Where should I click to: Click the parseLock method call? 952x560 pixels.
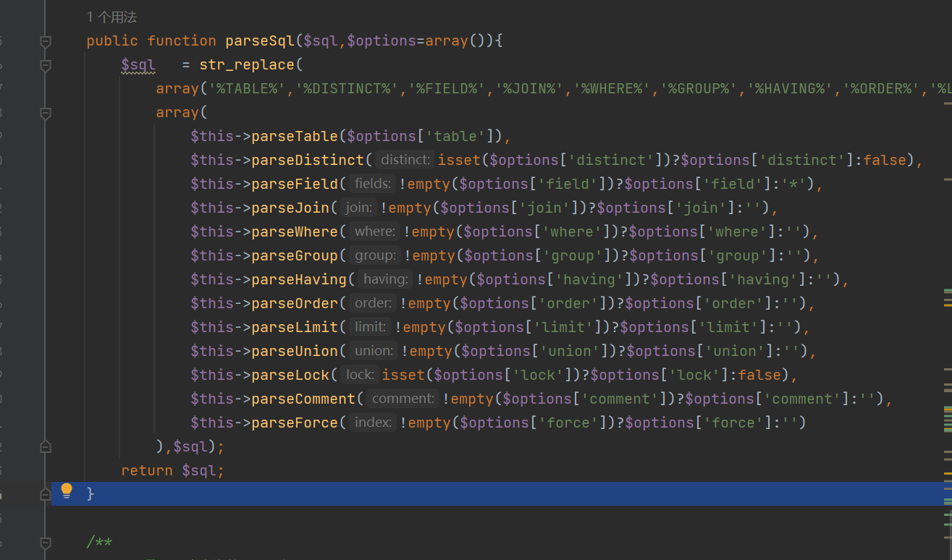[x=290, y=375]
